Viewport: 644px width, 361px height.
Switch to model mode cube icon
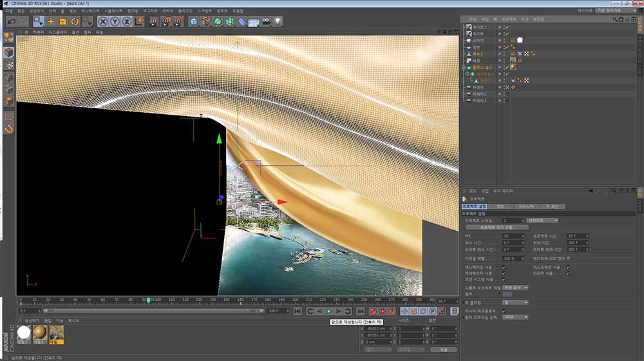pyautogui.click(x=8, y=52)
